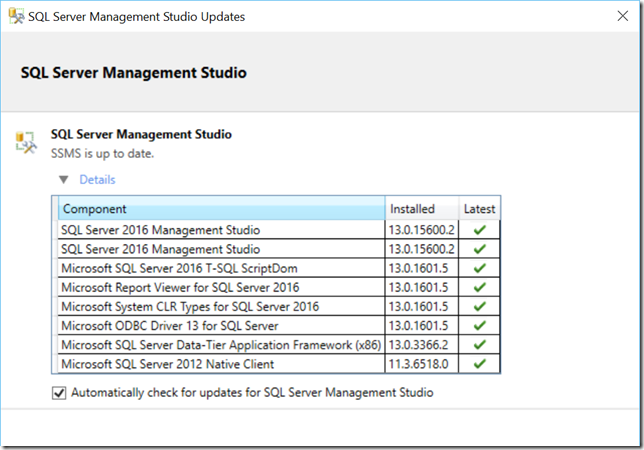Click the Details link
Viewport: 644px width, 450px height.
97,180
